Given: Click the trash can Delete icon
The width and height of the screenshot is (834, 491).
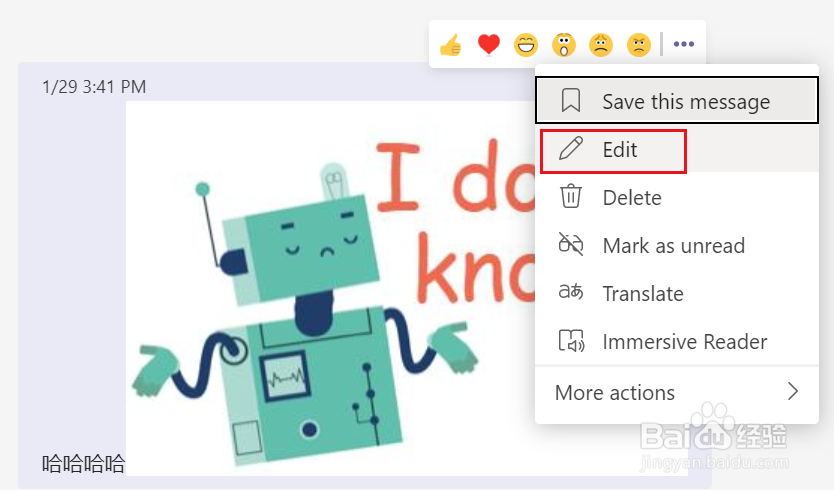Looking at the screenshot, I should [571, 197].
